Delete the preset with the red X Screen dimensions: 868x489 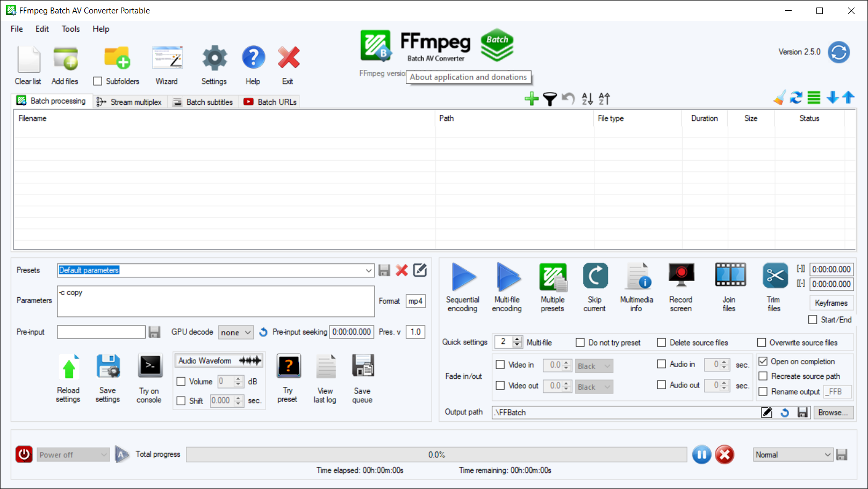(x=401, y=270)
